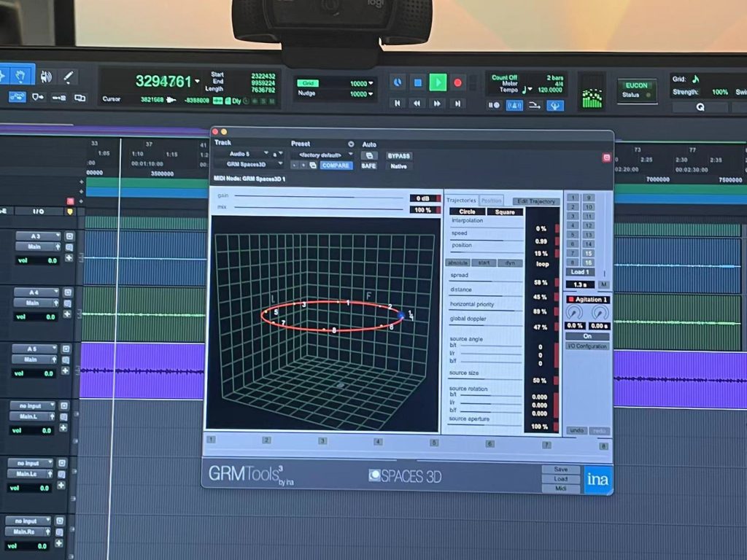Screen dimensions: 747x560
Task: Select the Scrubber speaker tool
Action: click(46, 76)
